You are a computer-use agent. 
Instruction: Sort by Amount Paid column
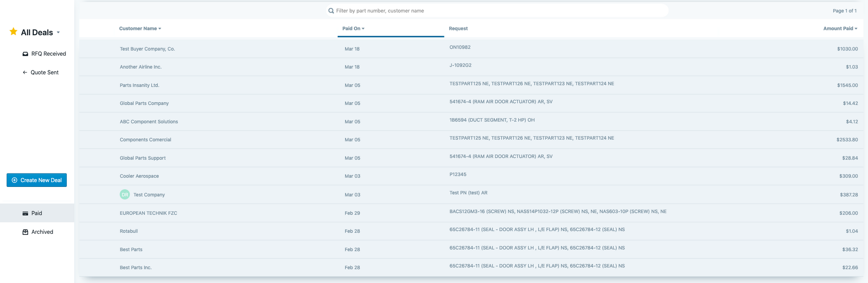[840, 29]
